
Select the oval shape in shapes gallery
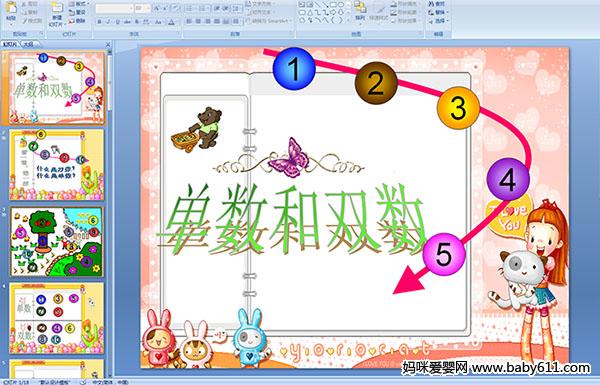[341, 4]
